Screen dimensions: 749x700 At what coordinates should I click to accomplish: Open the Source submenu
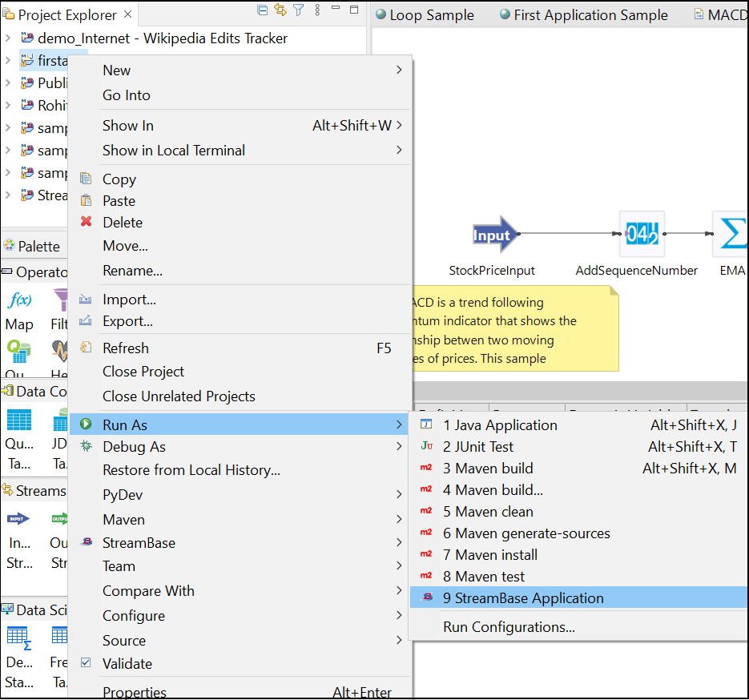pos(240,641)
